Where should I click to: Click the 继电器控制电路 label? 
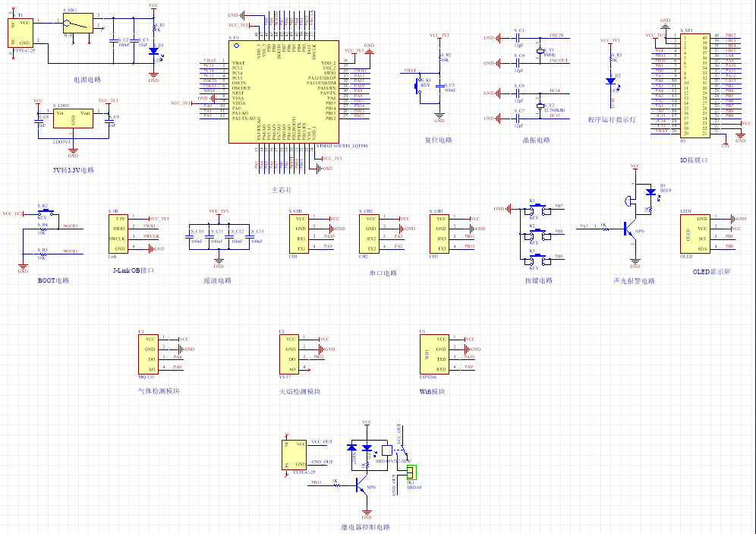pyautogui.click(x=365, y=526)
